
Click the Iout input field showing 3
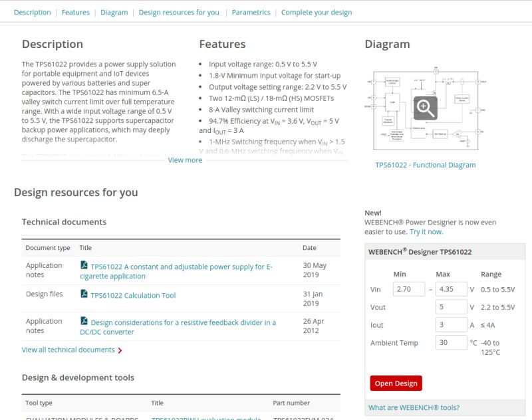[x=452, y=325]
